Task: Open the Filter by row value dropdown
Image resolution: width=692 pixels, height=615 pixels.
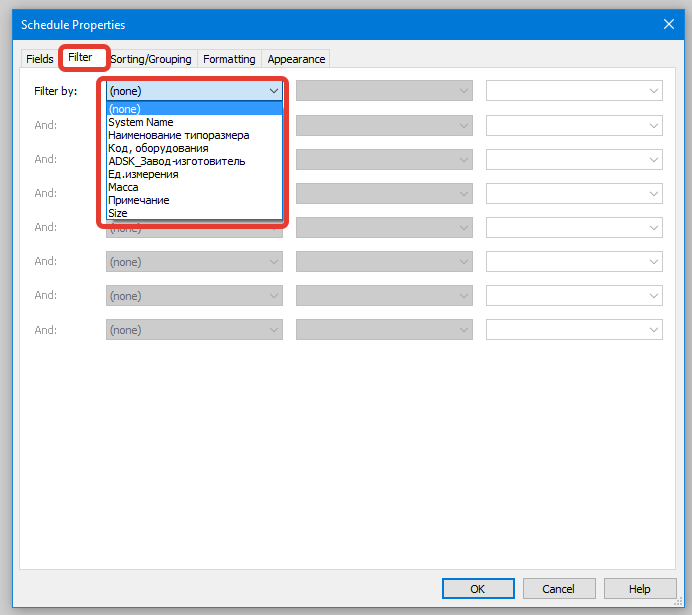Action: 574,91
